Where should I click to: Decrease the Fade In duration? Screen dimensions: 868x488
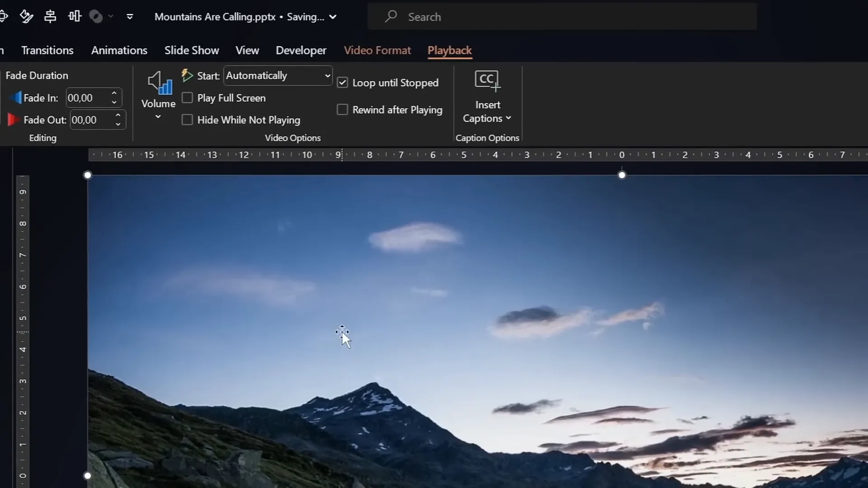pyautogui.click(x=114, y=103)
